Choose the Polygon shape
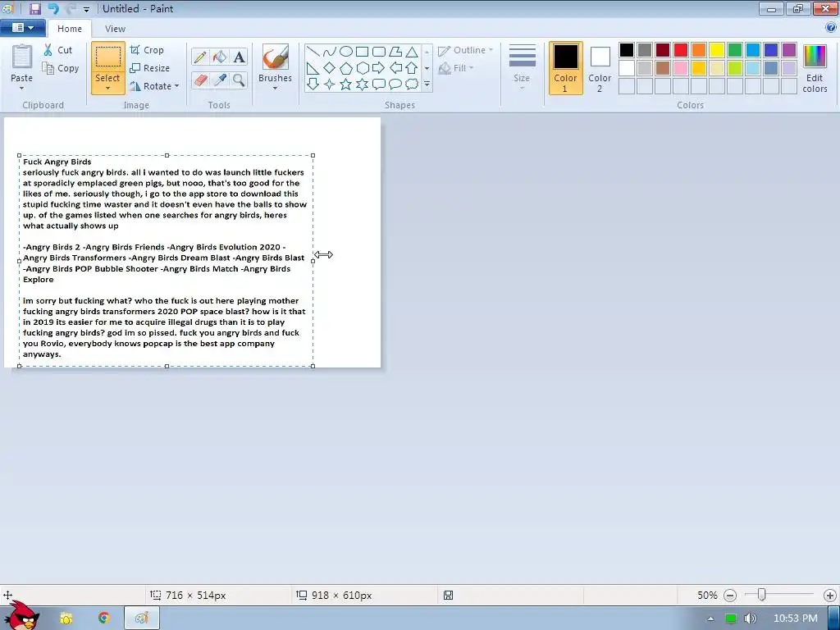This screenshot has width=840, height=630. 395,52
